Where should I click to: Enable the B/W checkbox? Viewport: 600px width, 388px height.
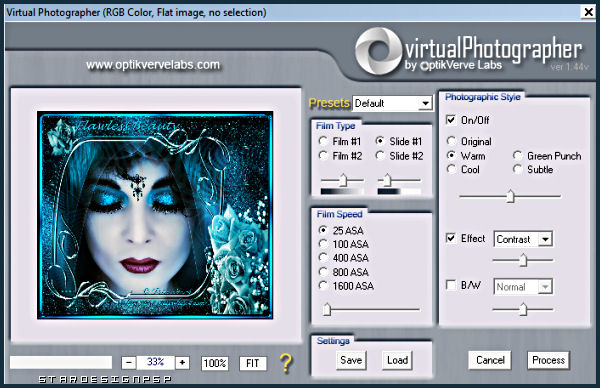pos(451,285)
